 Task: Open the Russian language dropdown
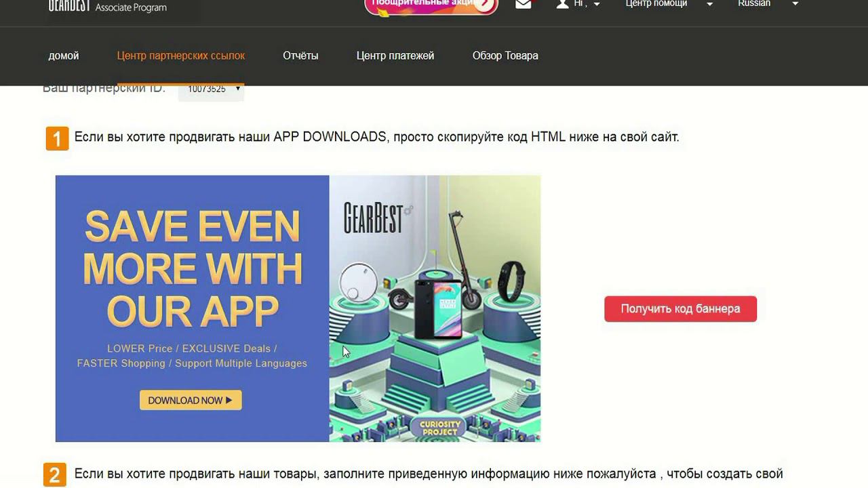[768, 4]
